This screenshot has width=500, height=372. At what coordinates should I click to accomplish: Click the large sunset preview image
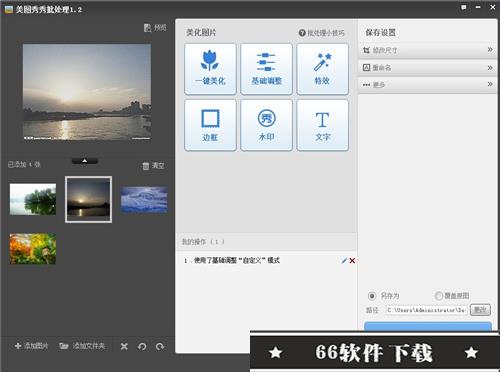tap(87, 92)
